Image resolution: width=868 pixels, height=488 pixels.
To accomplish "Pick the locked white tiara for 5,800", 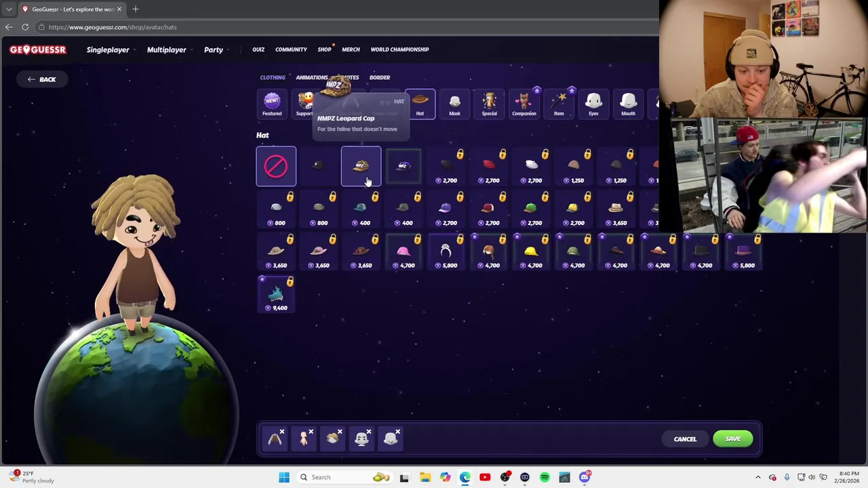I will (x=446, y=251).
